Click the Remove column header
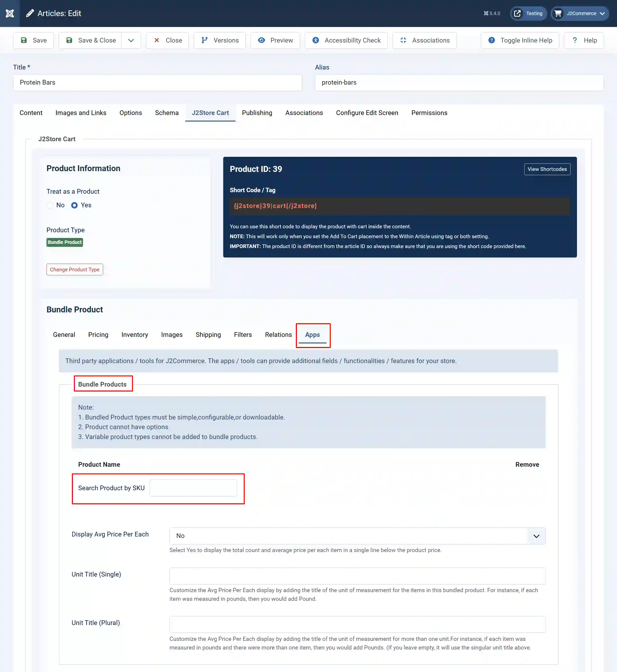Screen dimensions: 617x672 pyautogui.click(x=527, y=464)
